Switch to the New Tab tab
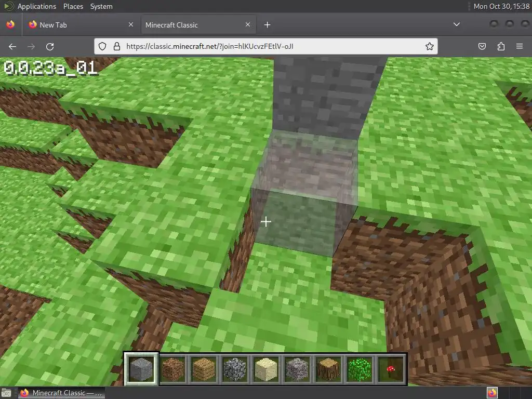532x399 pixels. [x=81, y=25]
